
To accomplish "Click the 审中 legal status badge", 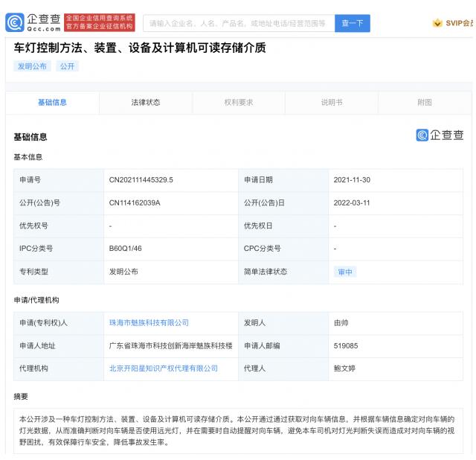I will [345, 272].
